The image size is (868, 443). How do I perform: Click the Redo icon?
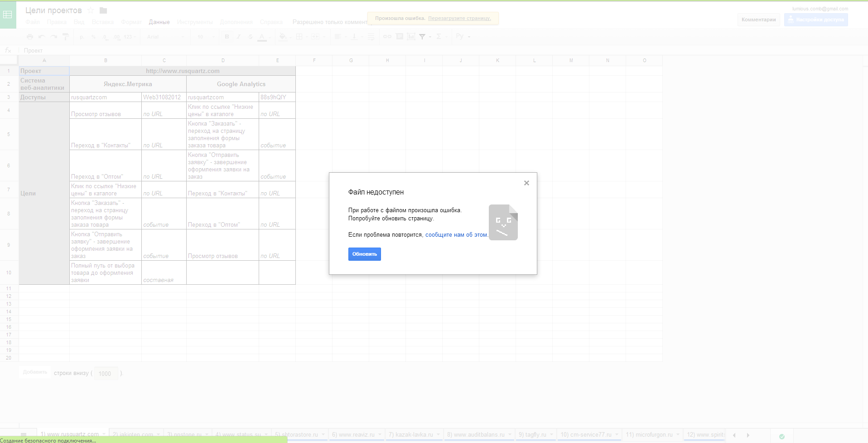click(x=54, y=37)
